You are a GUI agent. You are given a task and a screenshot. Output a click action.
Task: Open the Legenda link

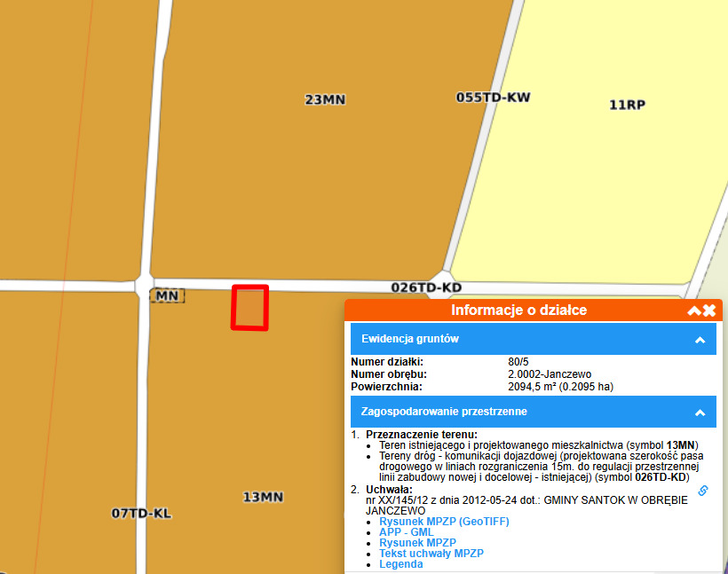(400, 564)
